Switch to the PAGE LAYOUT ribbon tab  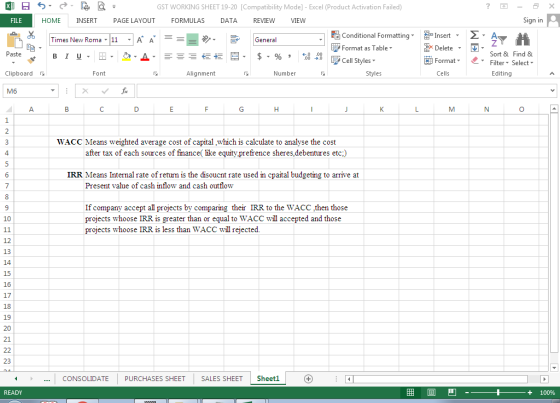pos(134,20)
